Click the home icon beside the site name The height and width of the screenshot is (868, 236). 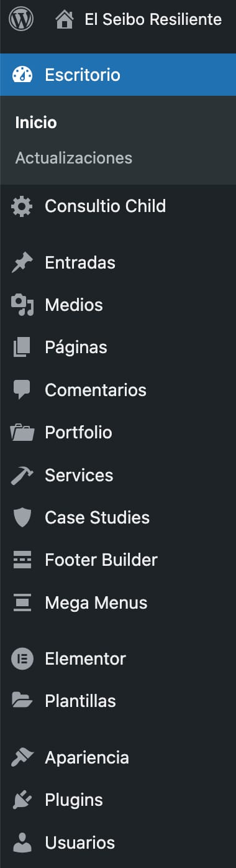(64, 20)
